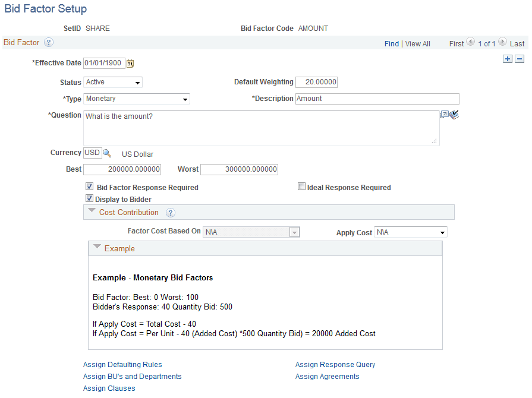532x398 pixels.
Task: Open Bid Factor help question mark
Action: (x=49, y=42)
